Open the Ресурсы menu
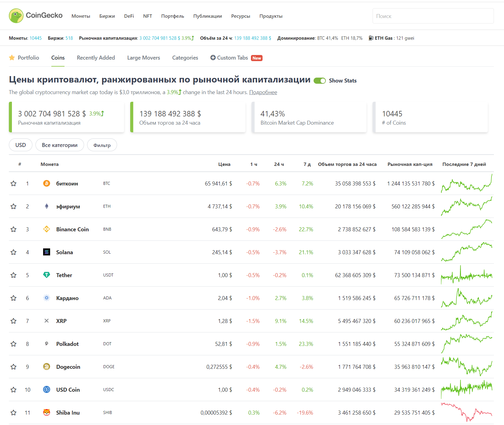The image size is (504, 425). coord(241,16)
